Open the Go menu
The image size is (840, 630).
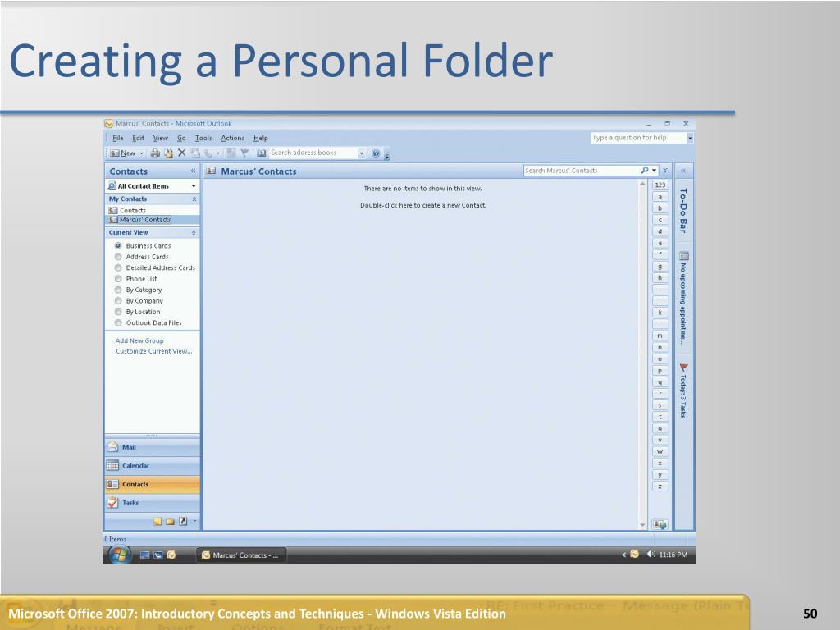coord(181,138)
